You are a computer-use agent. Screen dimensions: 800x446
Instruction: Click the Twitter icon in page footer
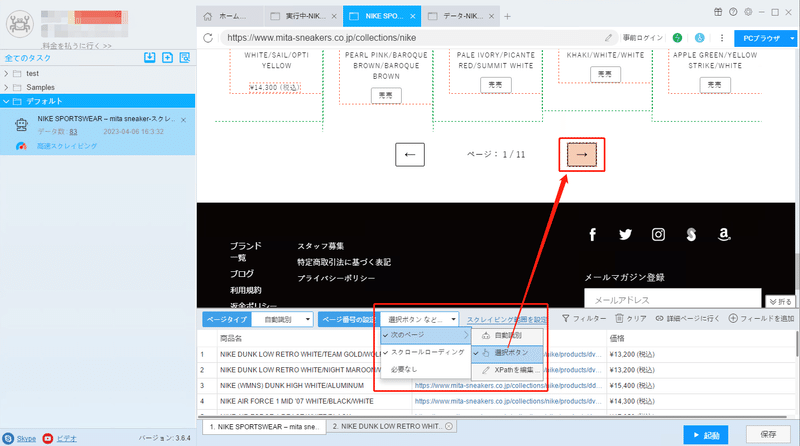click(625, 234)
